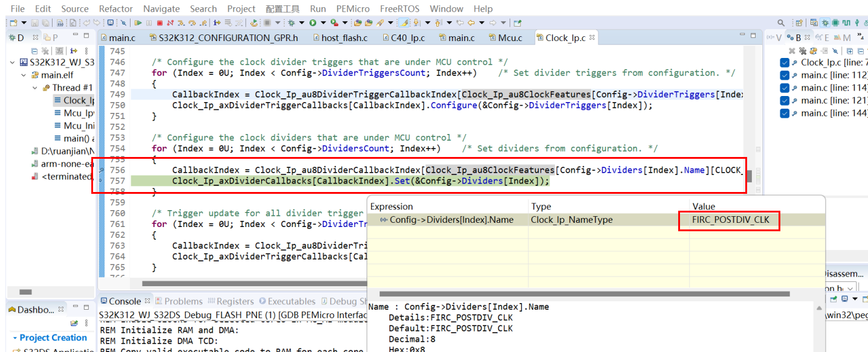Open the Debug configurations dropdown arrow
The width and height of the screenshot is (868, 352).
click(302, 23)
